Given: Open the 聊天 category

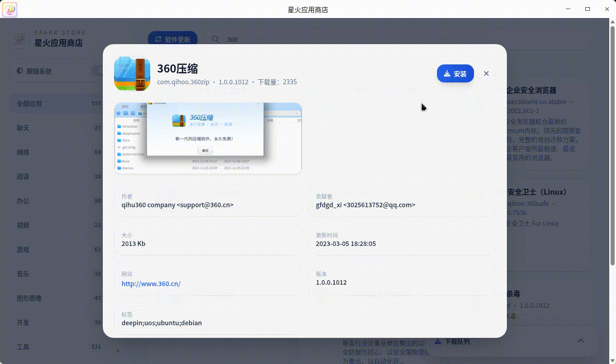Looking at the screenshot, I should click(x=23, y=128).
